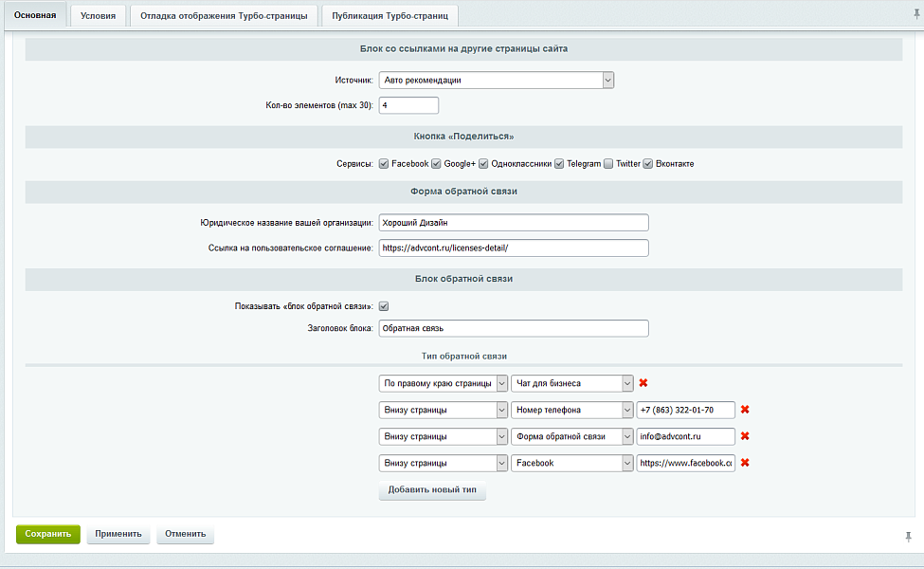Click the Применить button
Viewport: 924px width, 569px height.
118,534
